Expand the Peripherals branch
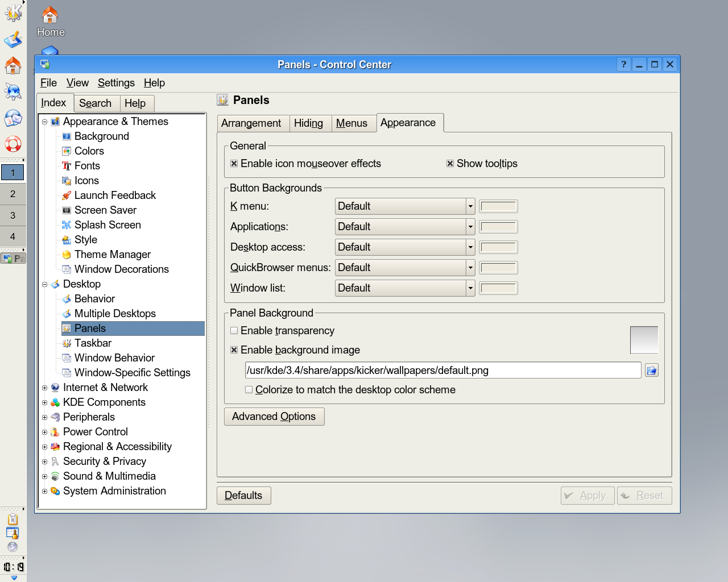728x582 pixels. click(44, 417)
